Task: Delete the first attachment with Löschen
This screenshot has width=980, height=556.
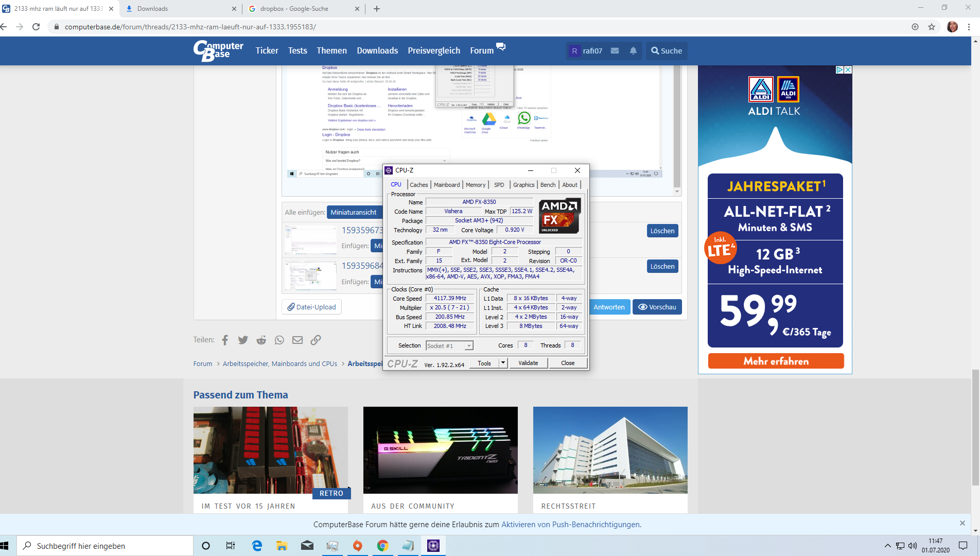Action: (x=662, y=231)
